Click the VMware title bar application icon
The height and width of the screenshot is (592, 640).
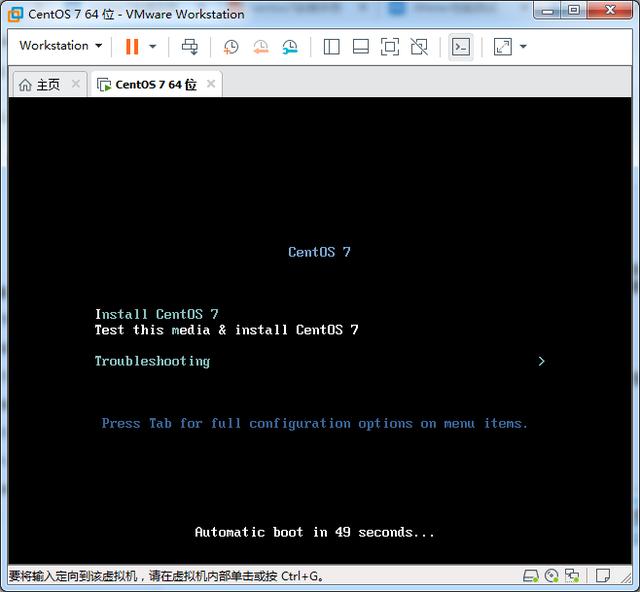[x=16, y=14]
